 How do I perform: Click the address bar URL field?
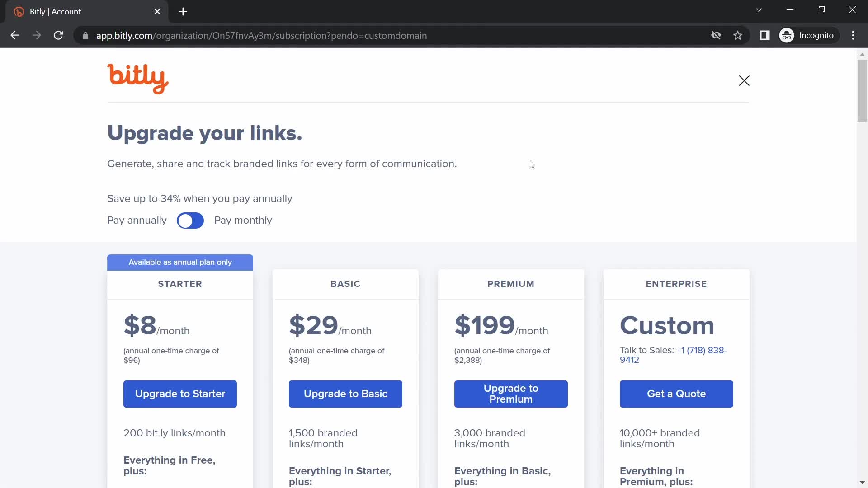tap(260, 36)
